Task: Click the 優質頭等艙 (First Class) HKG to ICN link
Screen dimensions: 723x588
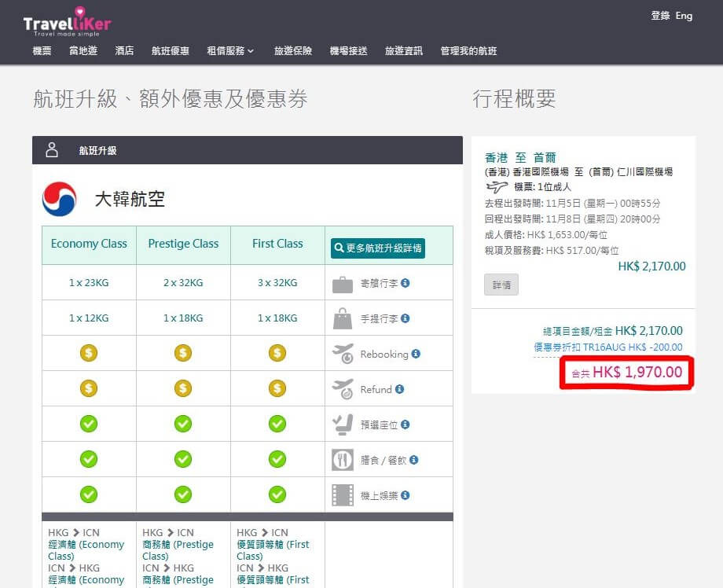Action: pyautogui.click(x=273, y=550)
